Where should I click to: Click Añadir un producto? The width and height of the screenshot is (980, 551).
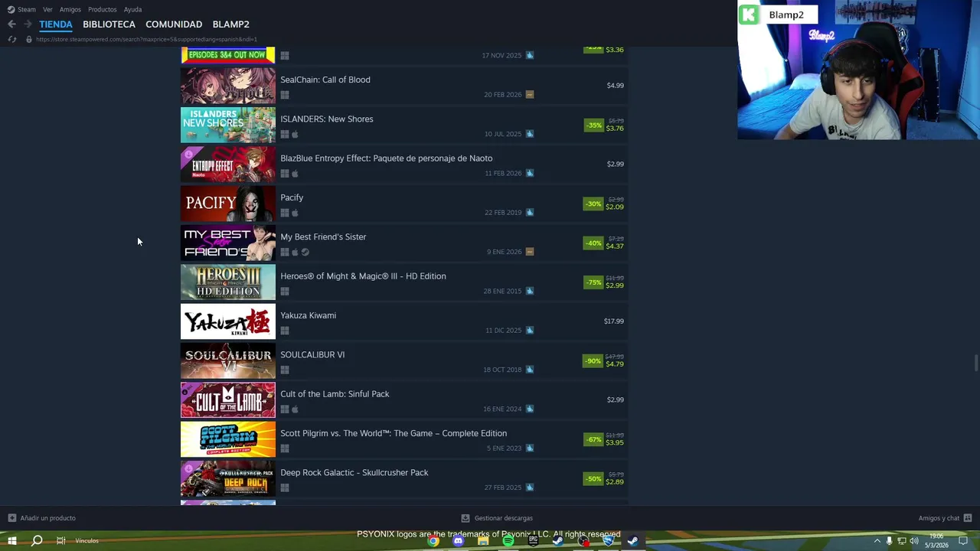[41, 518]
